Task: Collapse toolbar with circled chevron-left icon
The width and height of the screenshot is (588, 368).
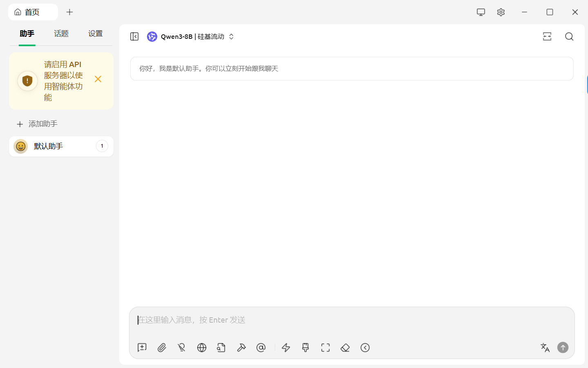Action: (365, 348)
